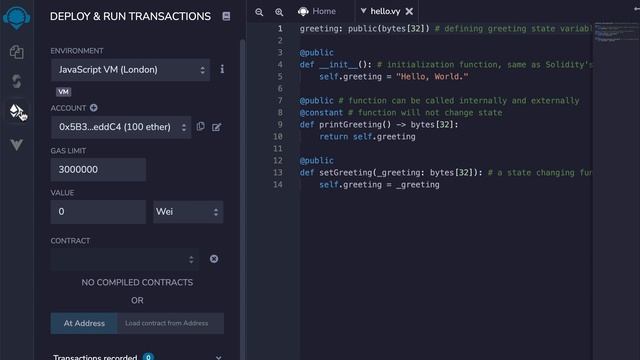Viewport: 640px width, 360px height.
Task: Open the Wei unit dropdown
Action: click(x=188, y=212)
